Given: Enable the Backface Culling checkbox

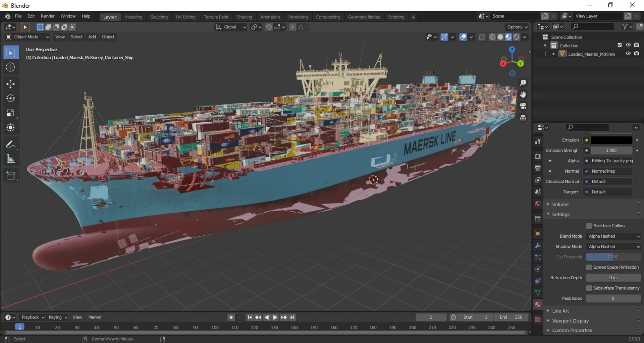Looking at the screenshot, I should pyautogui.click(x=589, y=226).
